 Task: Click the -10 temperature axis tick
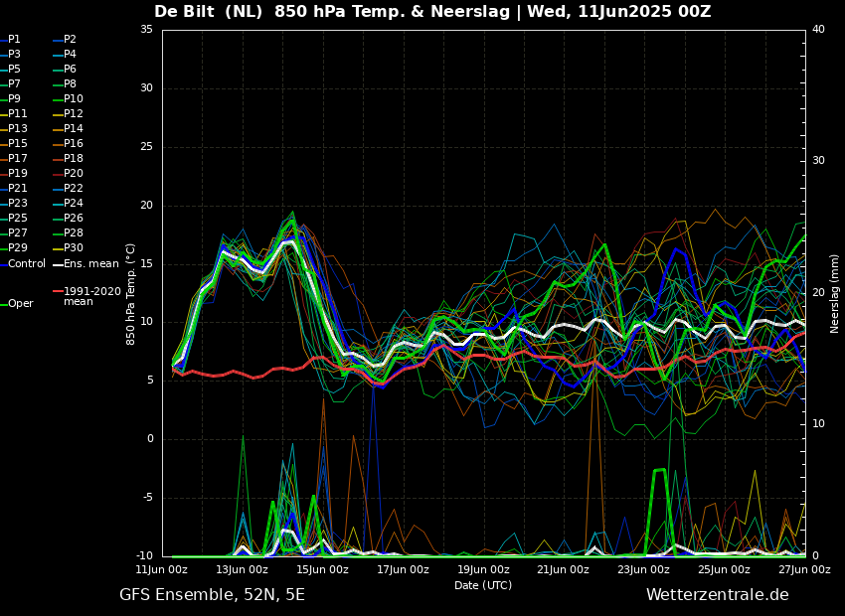[143, 556]
